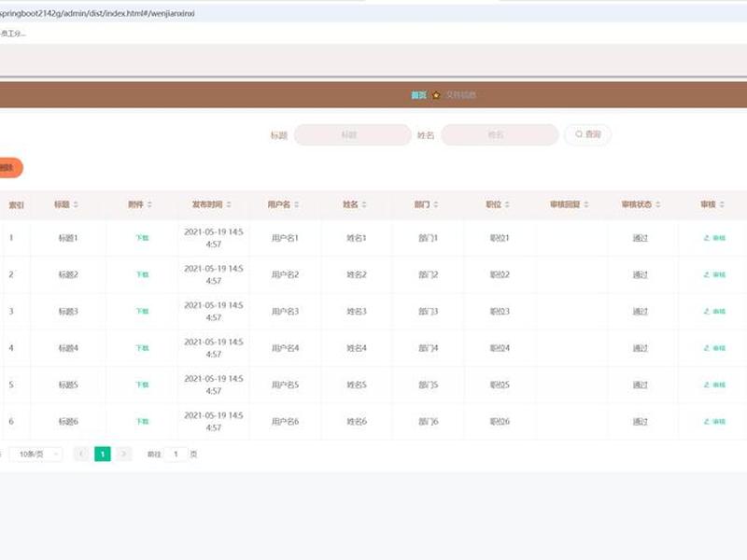Click the 通过 status in 标题1 row
This screenshot has width=747, height=560.
(x=640, y=238)
